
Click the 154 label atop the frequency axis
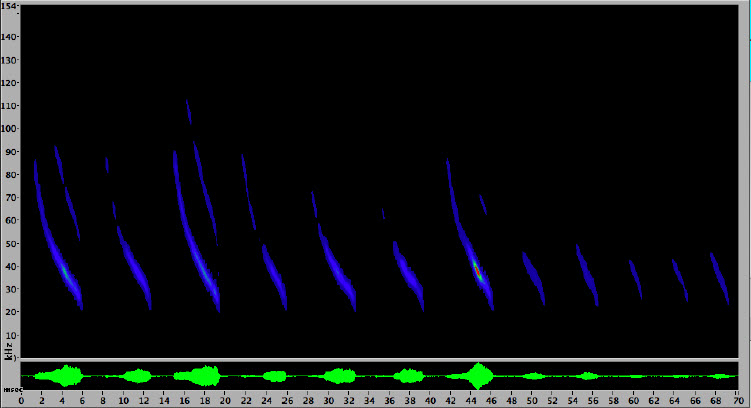9,6
